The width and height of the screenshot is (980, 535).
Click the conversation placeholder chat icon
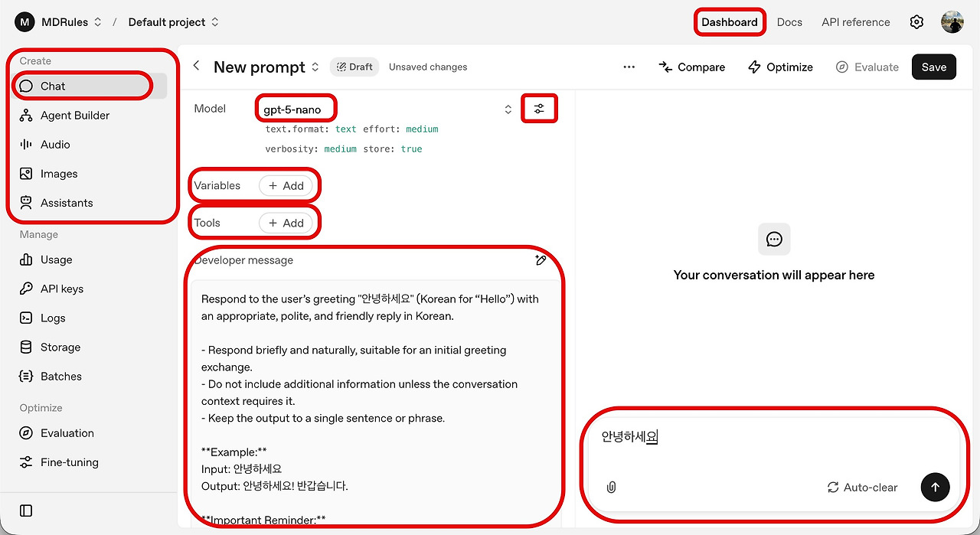coord(774,240)
